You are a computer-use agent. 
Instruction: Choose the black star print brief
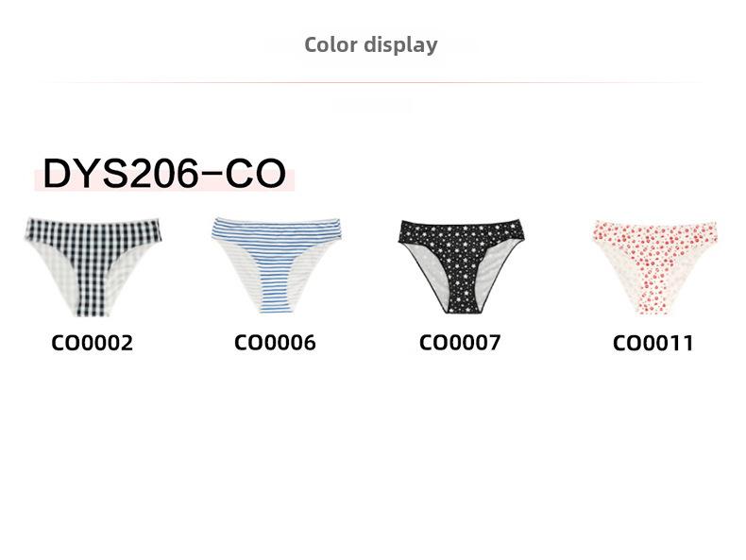point(462,266)
